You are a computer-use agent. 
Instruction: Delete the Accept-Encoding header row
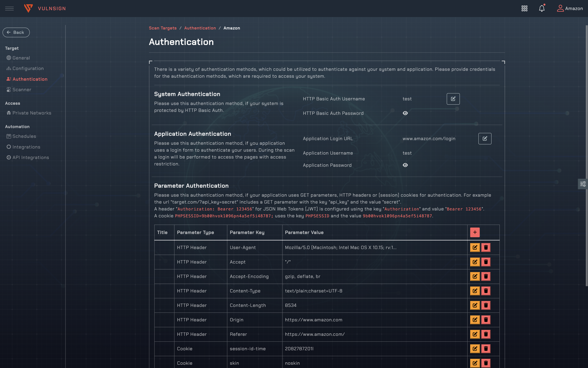tap(486, 276)
